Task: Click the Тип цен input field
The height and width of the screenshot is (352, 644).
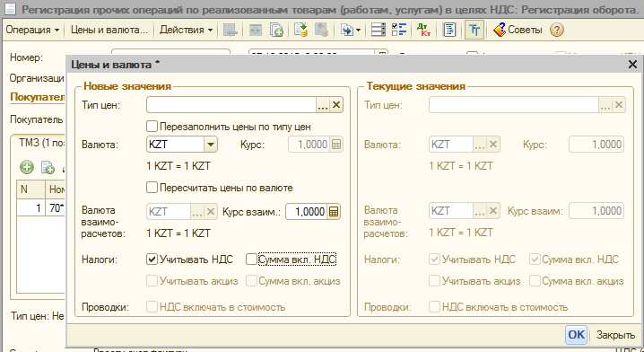Action: [x=231, y=105]
